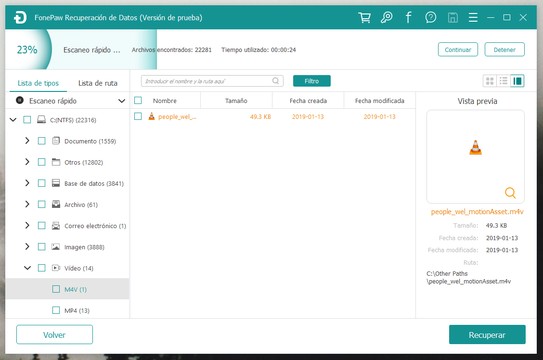Click the Otros folder icon

(x=56, y=162)
